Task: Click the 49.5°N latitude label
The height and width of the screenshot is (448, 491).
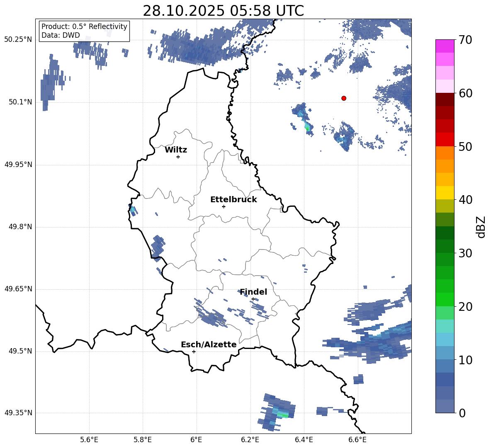Action: (x=20, y=351)
